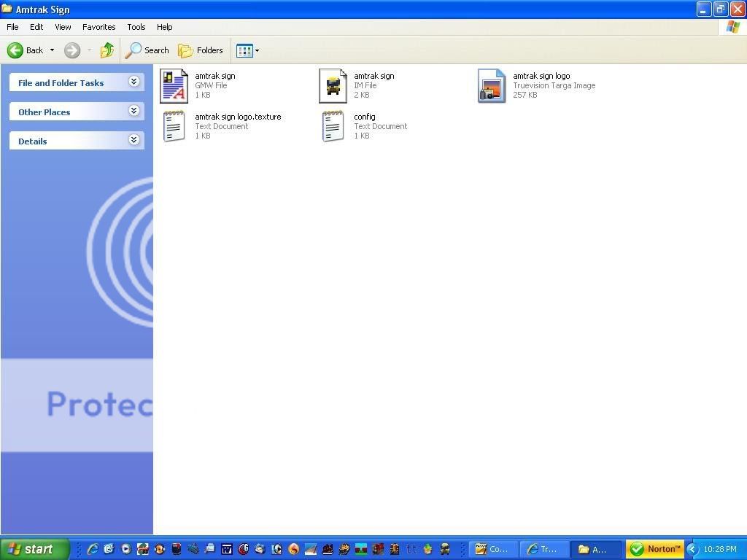The width and height of the screenshot is (747, 560).
Task: Open the Back history dropdown arrow
Action: tap(52, 50)
